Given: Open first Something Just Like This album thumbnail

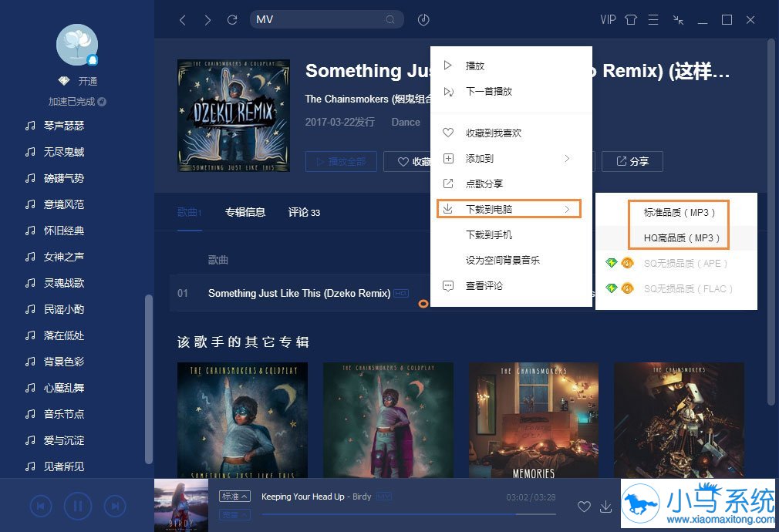Looking at the screenshot, I should pos(242,420).
